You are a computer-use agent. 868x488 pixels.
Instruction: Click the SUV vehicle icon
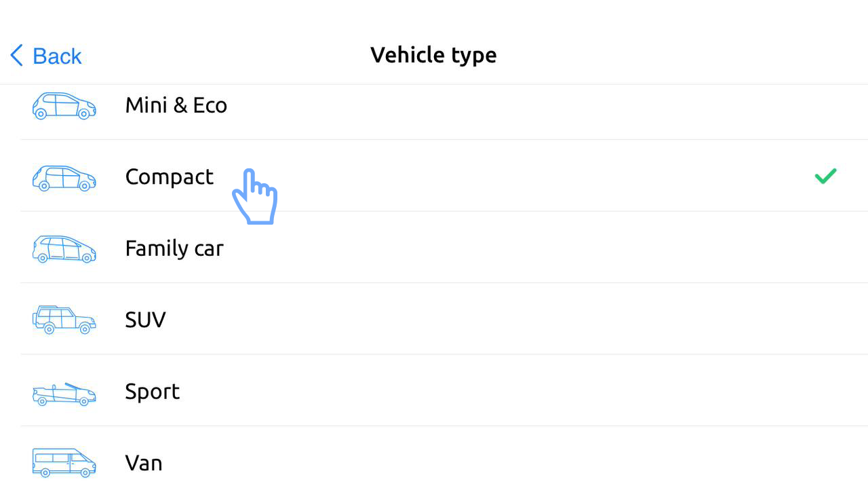tap(64, 320)
